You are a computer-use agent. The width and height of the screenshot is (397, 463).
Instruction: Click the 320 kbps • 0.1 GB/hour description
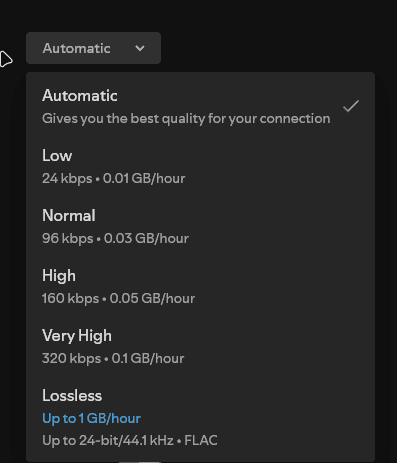coord(113,359)
